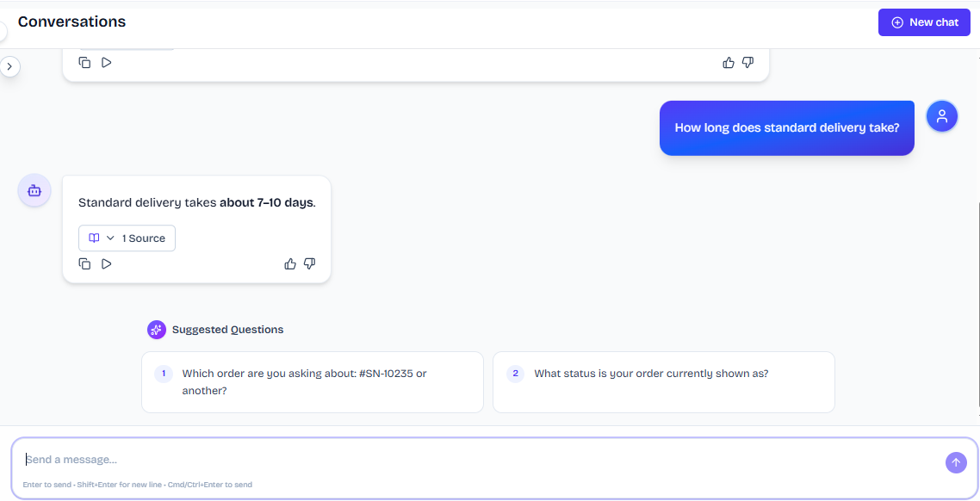Image resolution: width=980 pixels, height=501 pixels.
Task: Expand the 1 Source dropdown
Action: point(127,238)
